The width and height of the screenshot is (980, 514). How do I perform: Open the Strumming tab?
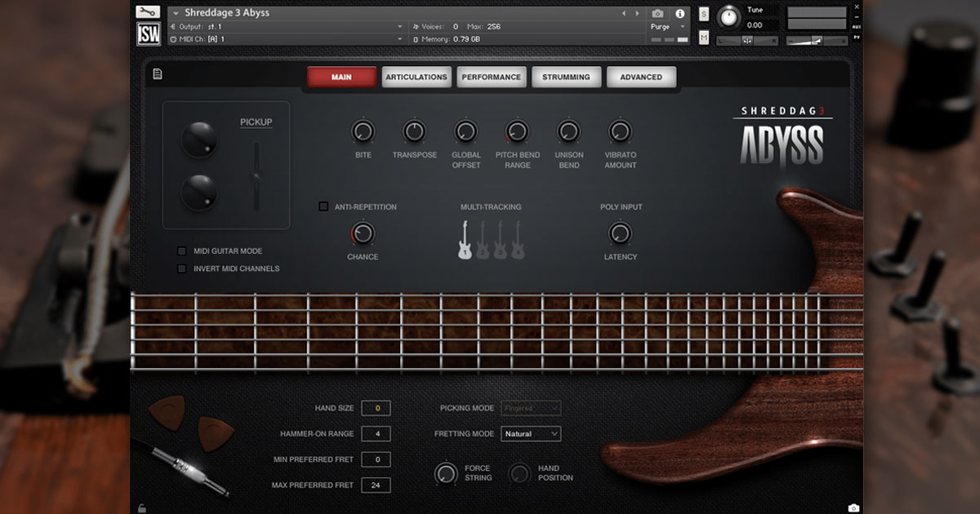tap(566, 78)
